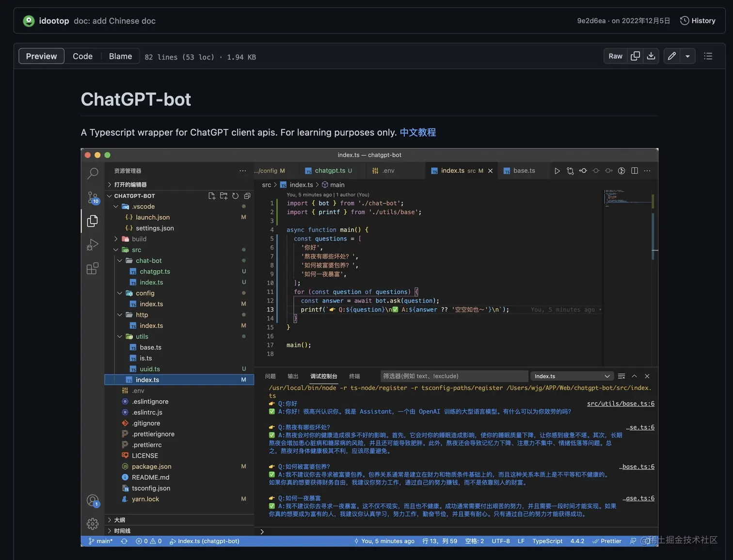Image resolution: width=733 pixels, height=560 pixels.
Task: Split the editor with the split icon
Action: click(635, 171)
